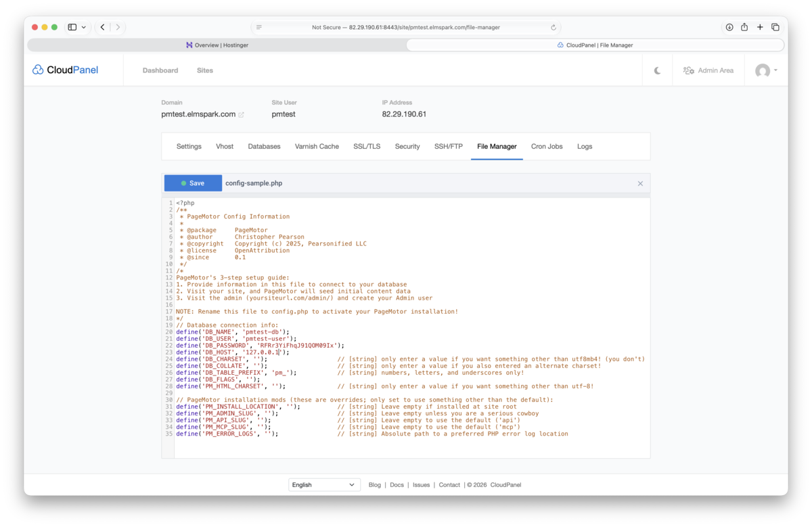Open the SSH/FTP tab
812x527 pixels.
click(449, 146)
